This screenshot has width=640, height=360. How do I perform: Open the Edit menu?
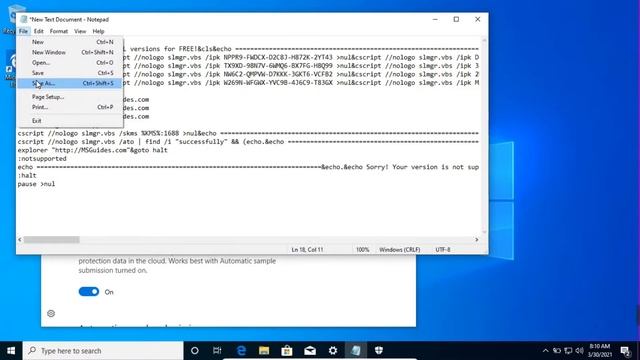(x=38, y=31)
